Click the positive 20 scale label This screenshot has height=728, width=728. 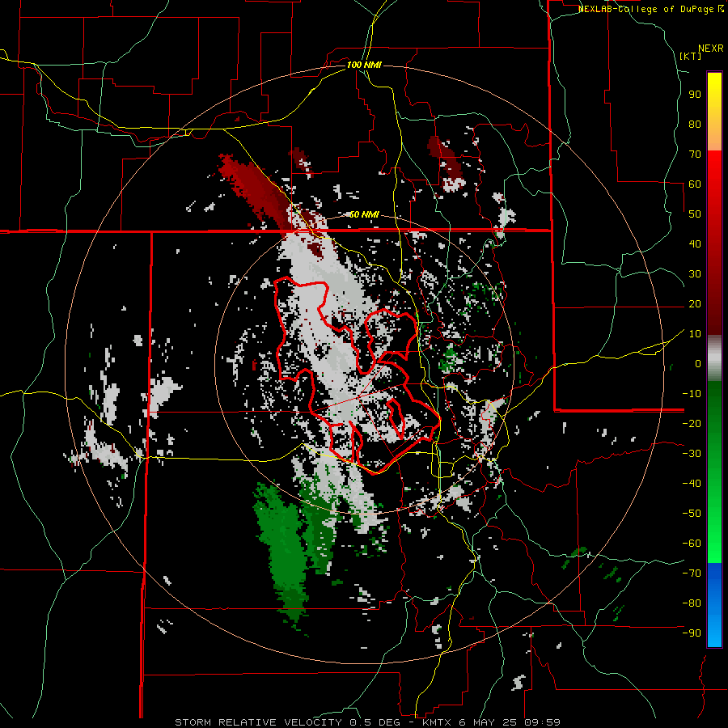click(695, 304)
